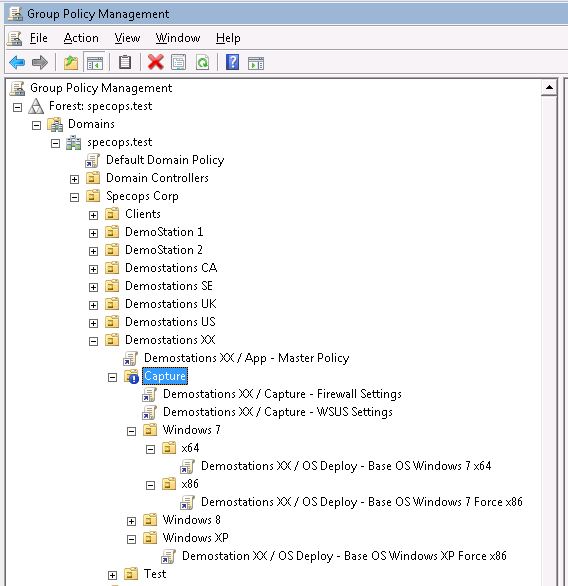
Task: Select the Default Domain Policy item
Action: tap(165, 160)
